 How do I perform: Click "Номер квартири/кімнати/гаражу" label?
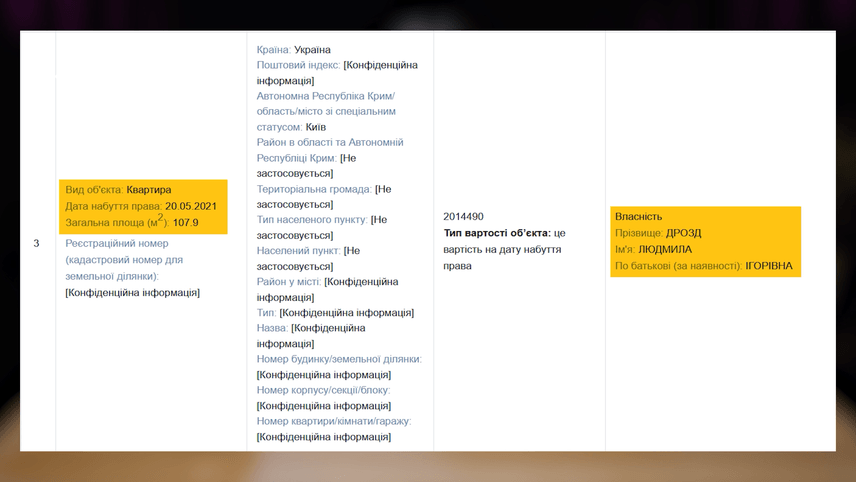click(x=333, y=421)
